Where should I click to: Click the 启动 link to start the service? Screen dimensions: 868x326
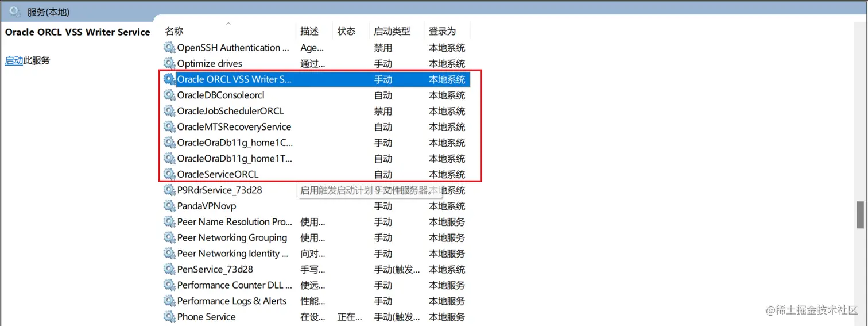pos(14,60)
